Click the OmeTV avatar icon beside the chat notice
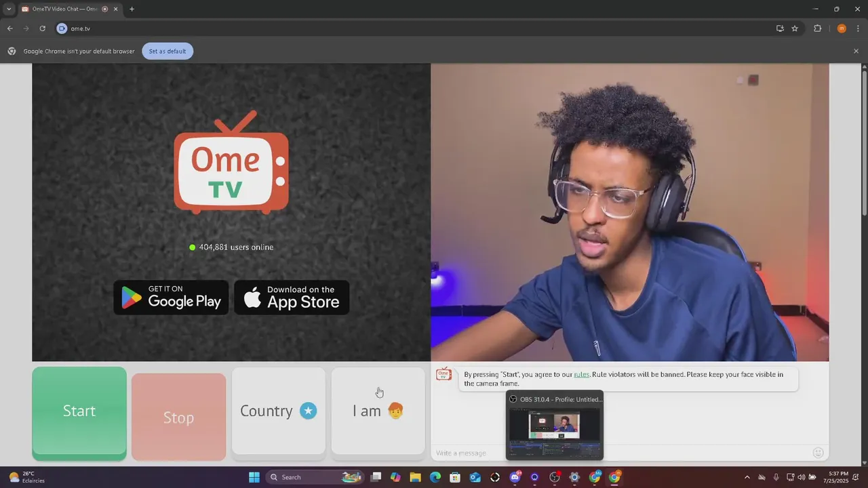The image size is (868, 488). [443, 374]
